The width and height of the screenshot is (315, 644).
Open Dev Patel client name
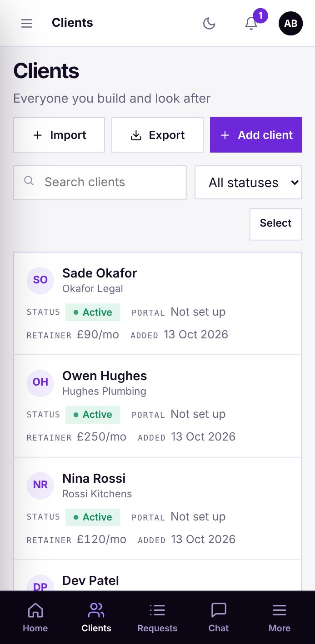click(x=90, y=580)
